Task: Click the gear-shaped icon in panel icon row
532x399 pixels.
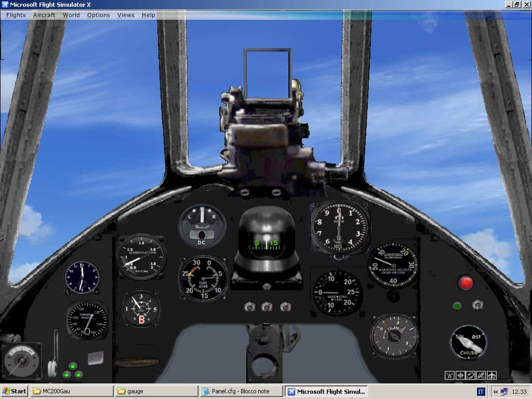Action: point(460,375)
